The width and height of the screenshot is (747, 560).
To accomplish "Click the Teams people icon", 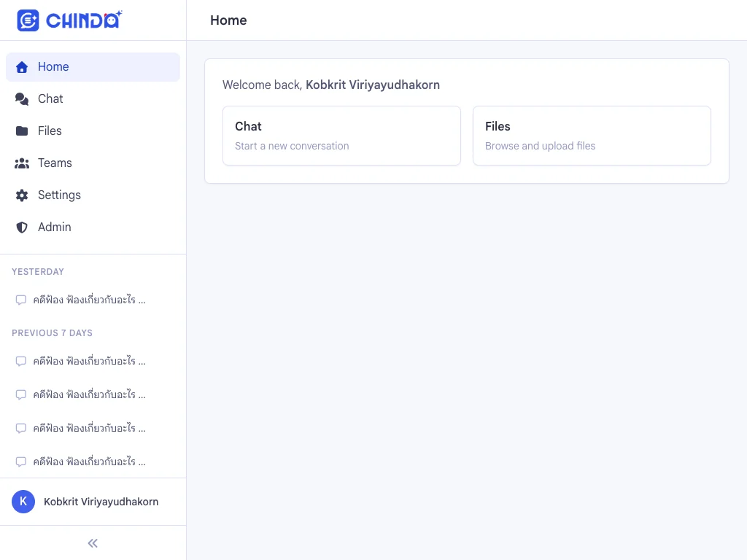I will [x=22, y=163].
